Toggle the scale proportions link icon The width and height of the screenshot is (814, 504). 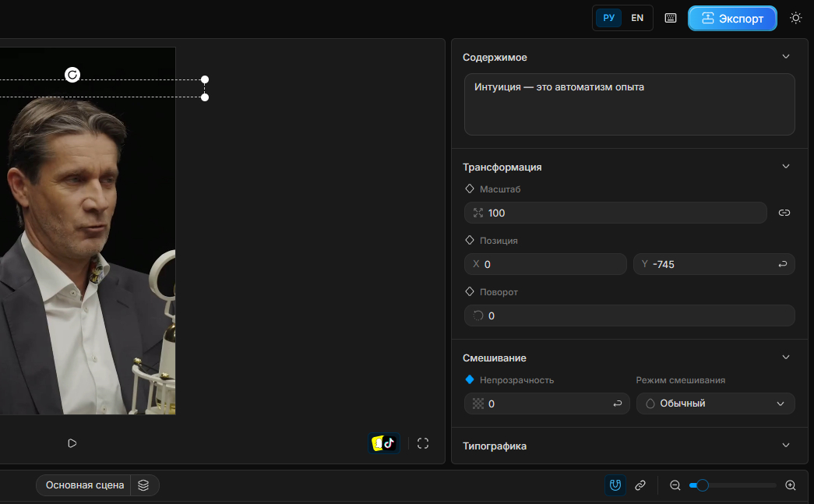point(784,213)
